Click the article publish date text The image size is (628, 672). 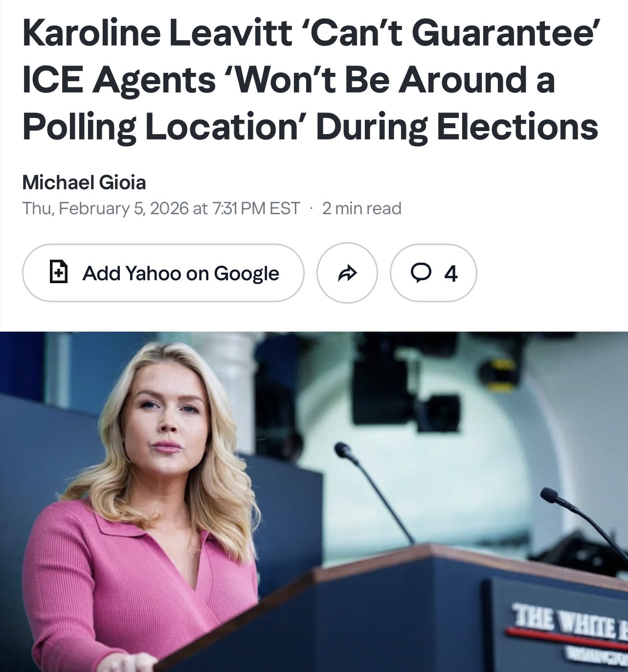tap(161, 208)
